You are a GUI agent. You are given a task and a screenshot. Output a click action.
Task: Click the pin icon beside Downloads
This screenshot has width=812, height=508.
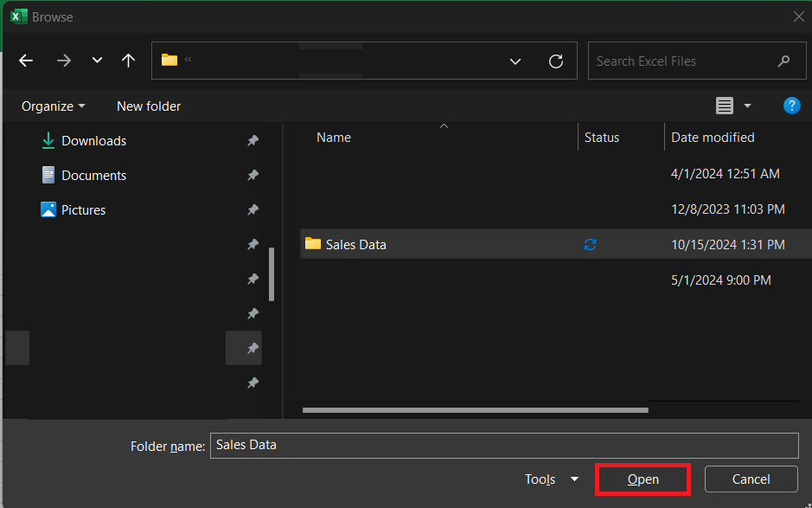[253, 140]
